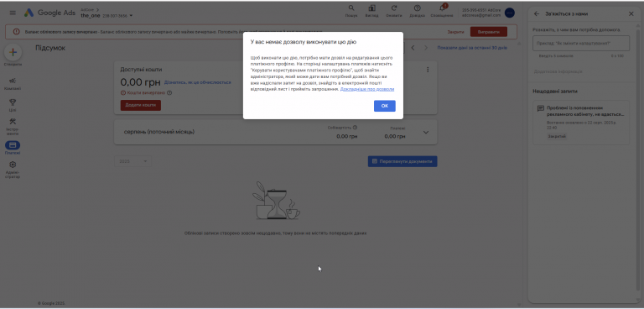
Task: Click OK in the permission dialog
Action: (x=384, y=106)
